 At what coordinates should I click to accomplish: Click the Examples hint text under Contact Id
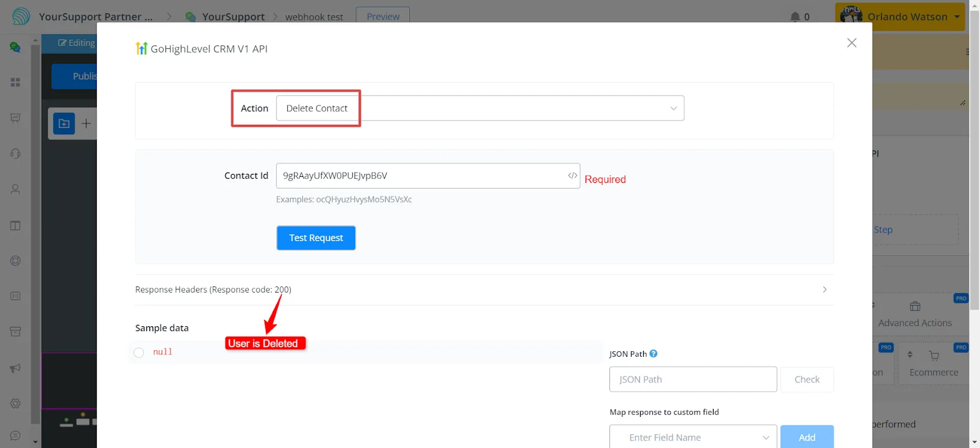pyautogui.click(x=344, y=200)
